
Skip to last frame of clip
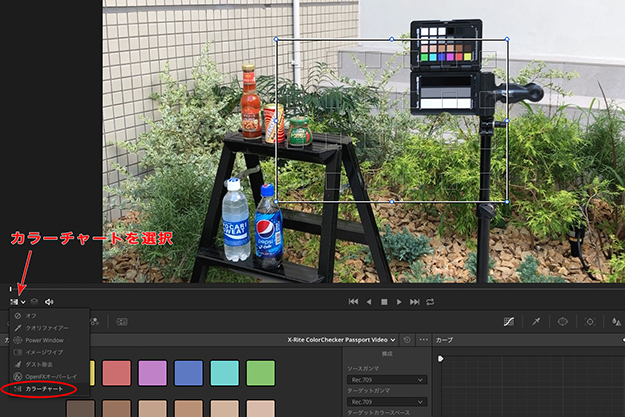pyautogui.click(x=415, y=301)
